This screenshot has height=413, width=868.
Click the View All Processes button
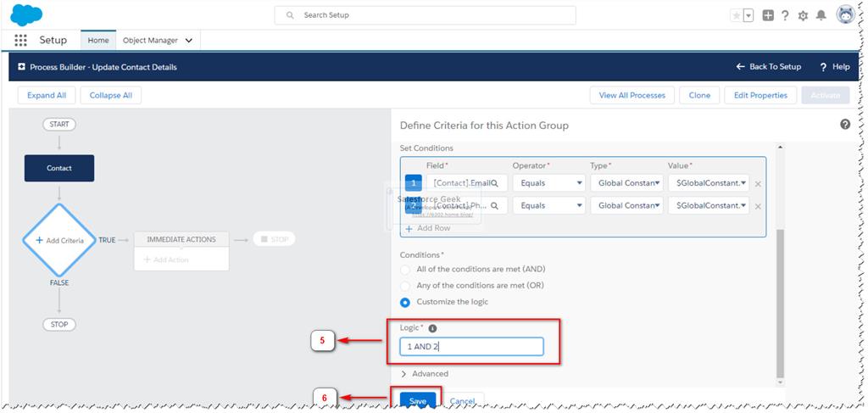click(x=632, y=95)
